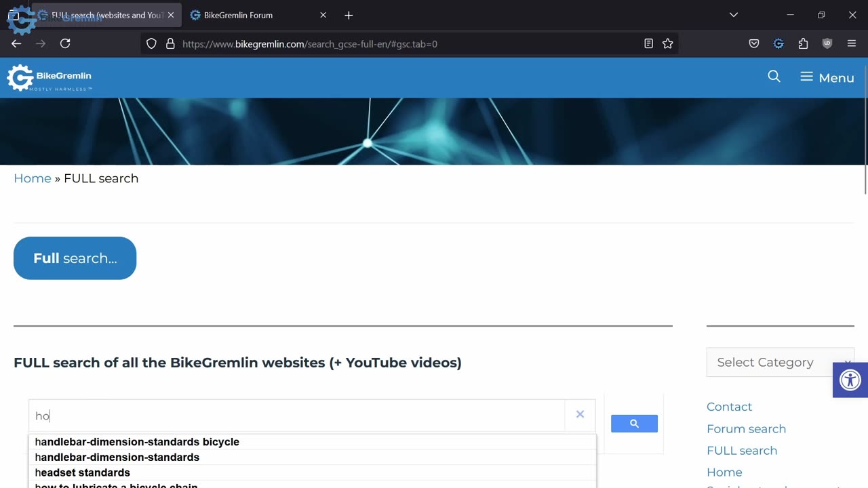This screenshot has width=868, height=488.
Task: Open a new tab with the plus icon
Action: (x=349, y=15)
